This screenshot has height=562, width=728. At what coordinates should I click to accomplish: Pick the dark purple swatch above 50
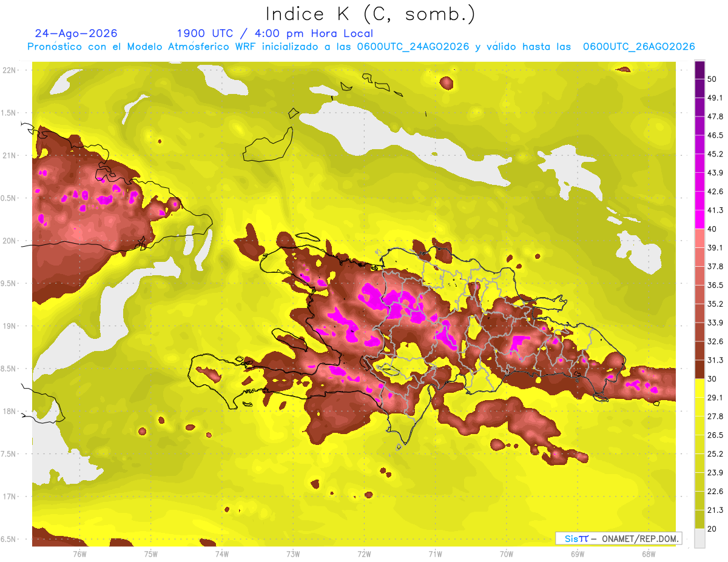(700, 70)
